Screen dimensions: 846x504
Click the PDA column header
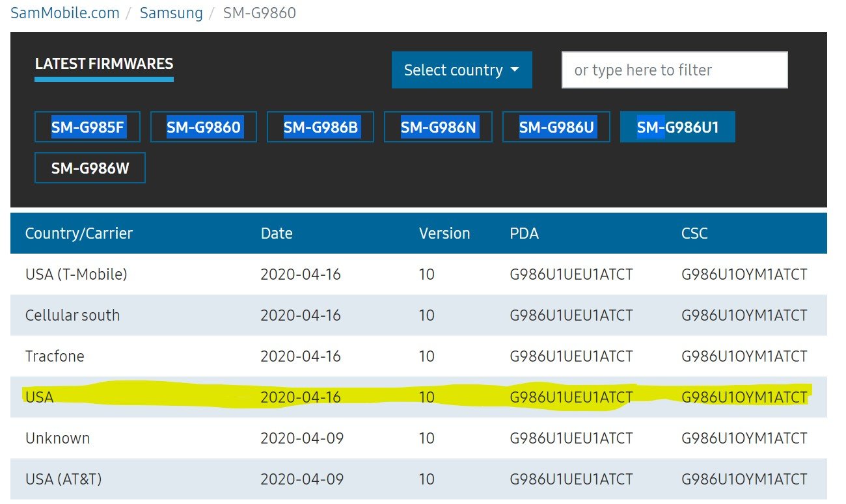(x=525, y=233)
